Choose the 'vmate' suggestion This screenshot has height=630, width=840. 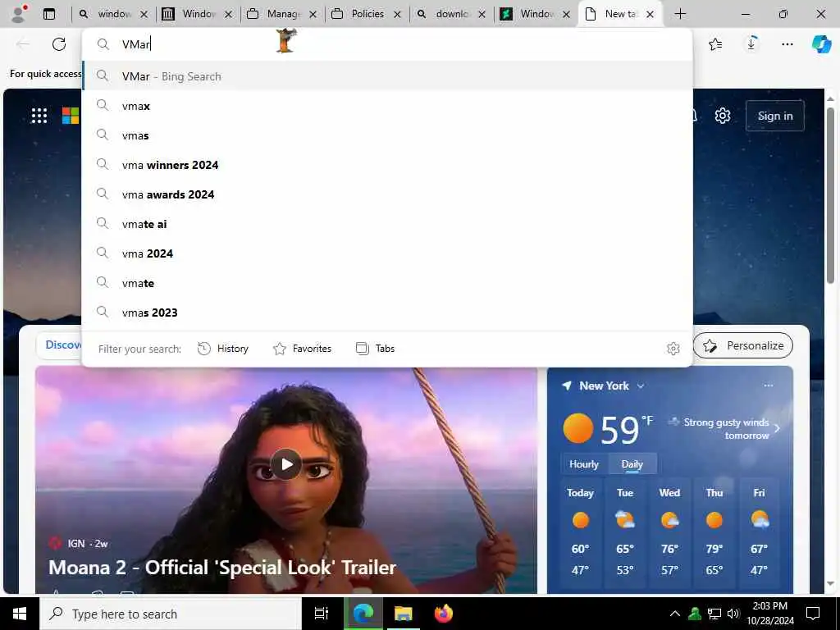point(387,283)
